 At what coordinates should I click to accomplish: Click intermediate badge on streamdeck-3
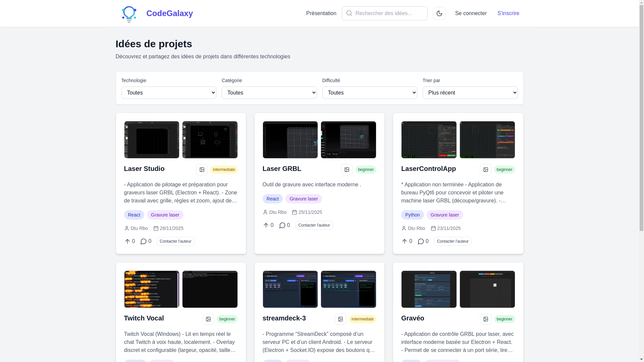click(363, 319)
